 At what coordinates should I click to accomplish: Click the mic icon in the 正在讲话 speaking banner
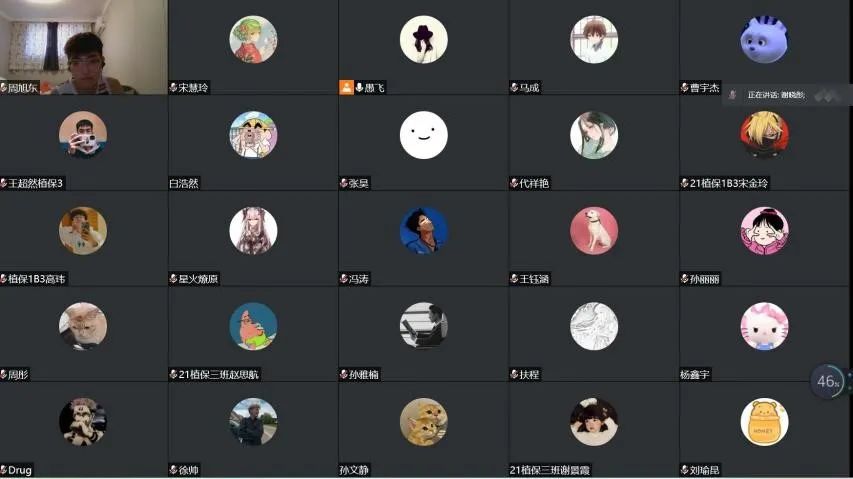coord(733,95)
